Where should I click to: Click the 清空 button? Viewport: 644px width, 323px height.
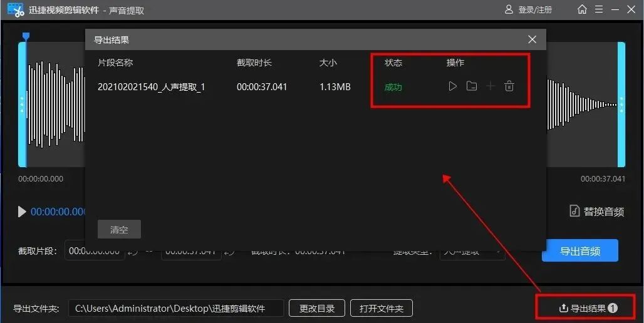pyautogui.click(x=119, y=230)
